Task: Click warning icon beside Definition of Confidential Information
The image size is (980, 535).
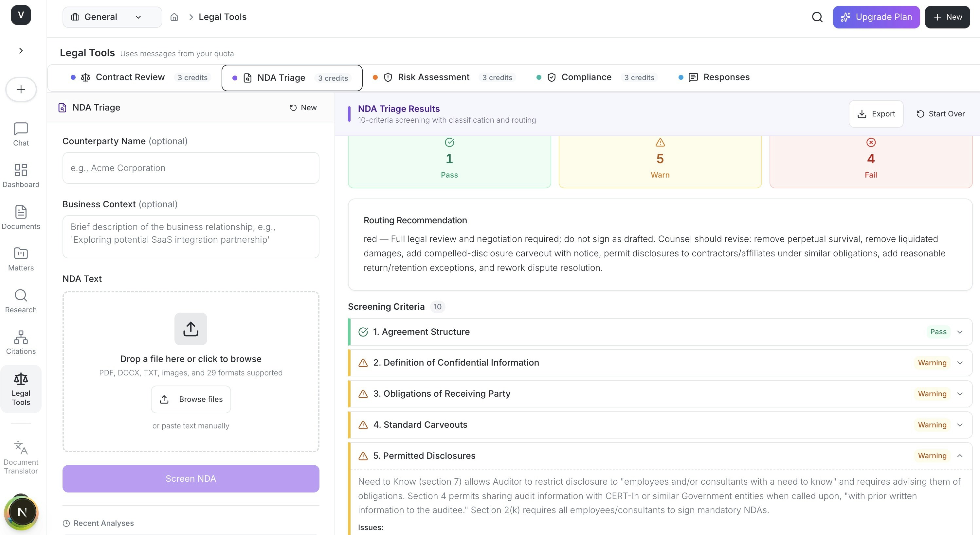Action: [x=363, y=363]
